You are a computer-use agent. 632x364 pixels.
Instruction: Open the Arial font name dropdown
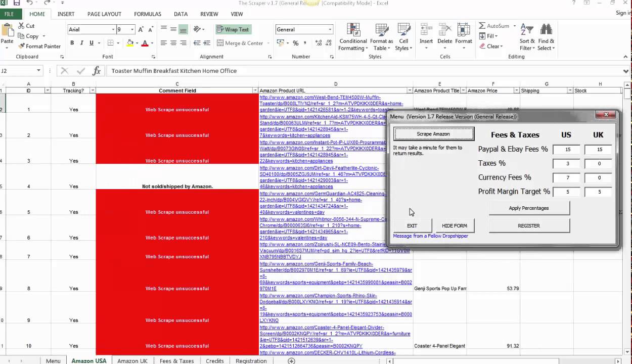pyautogui.click(x=113, y=29)
